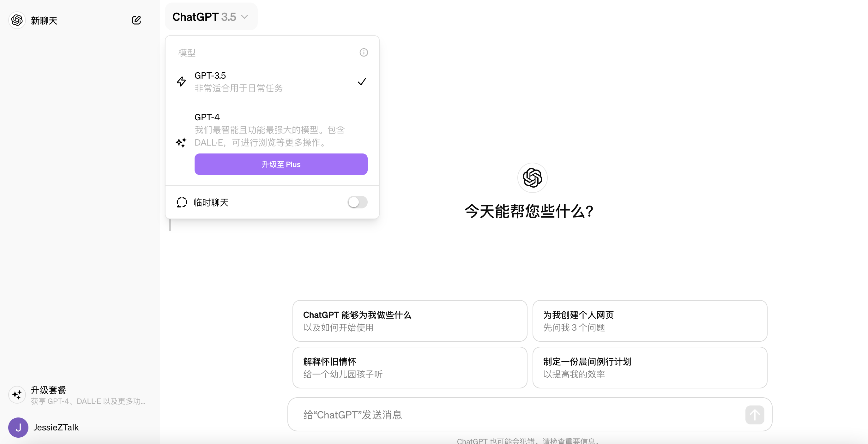This screenshot has height=444, width=868.
Task: Click the GPT-4 description about DALL·E
Action: coord(269,136)
